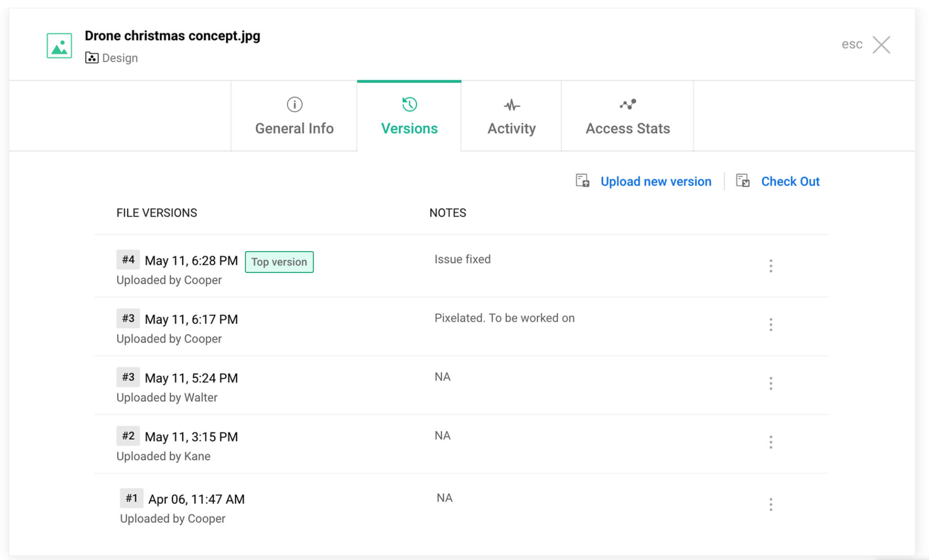Click the Access Stats graph icon

pyautogui.click(x=628, y=104)
